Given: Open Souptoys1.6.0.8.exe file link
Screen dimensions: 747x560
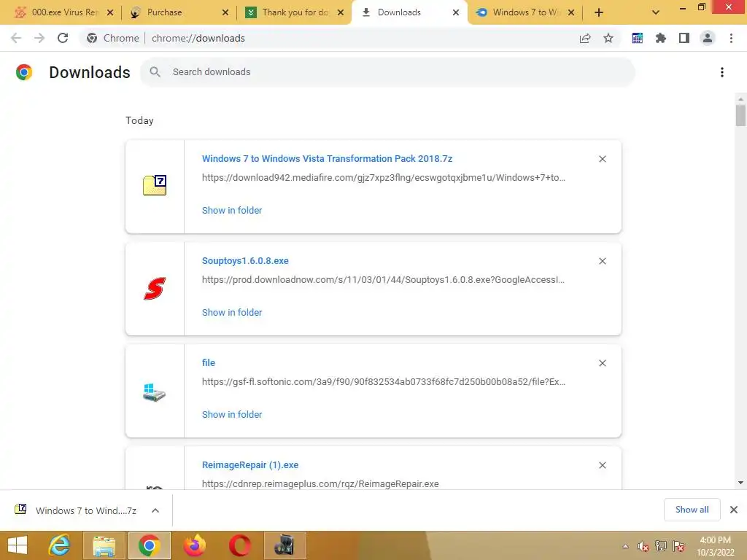Looking at the screenshot, I should pos(245,260).
